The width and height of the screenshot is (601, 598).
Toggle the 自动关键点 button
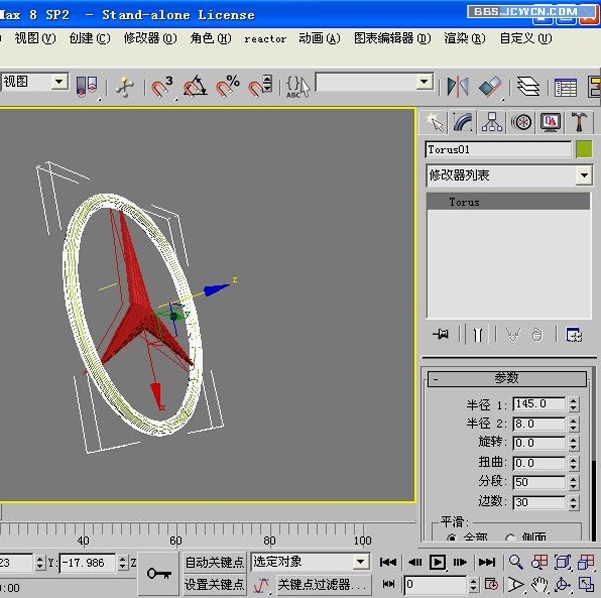(x=214, y=562)
